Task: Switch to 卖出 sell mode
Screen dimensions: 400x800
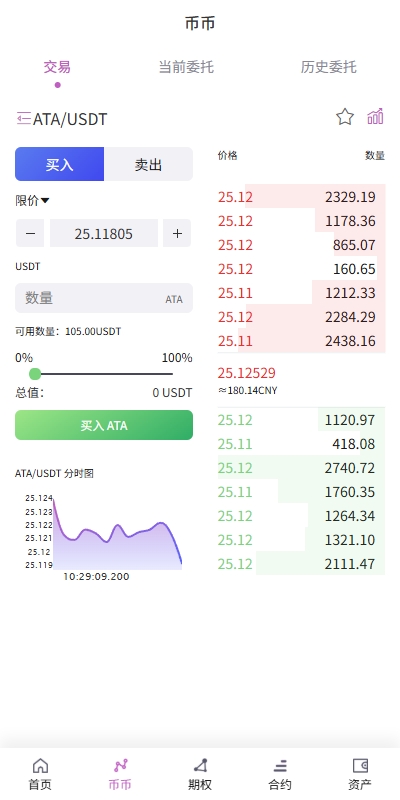Action: (x=148, y=164)
